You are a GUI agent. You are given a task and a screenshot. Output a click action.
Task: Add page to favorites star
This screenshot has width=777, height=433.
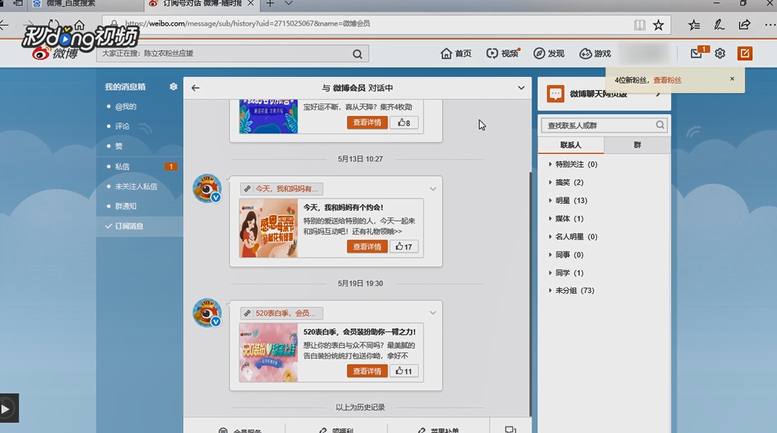click(658, 25)
